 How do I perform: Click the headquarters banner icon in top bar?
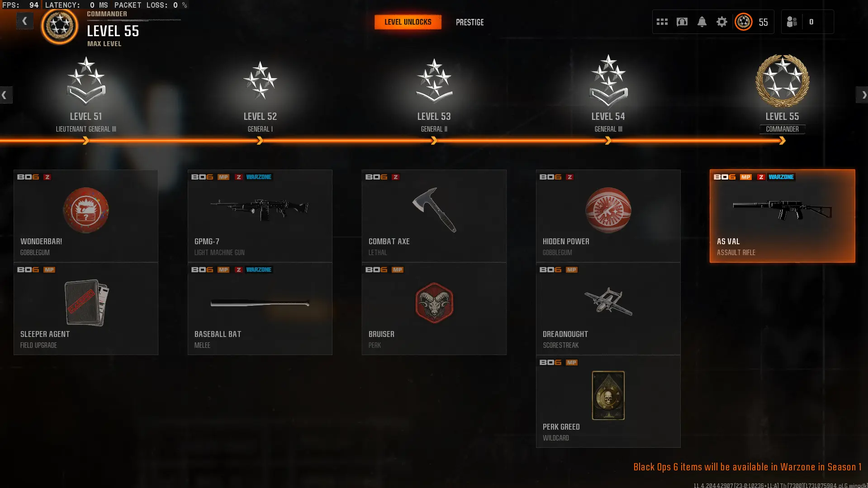(x=682, y=22)
